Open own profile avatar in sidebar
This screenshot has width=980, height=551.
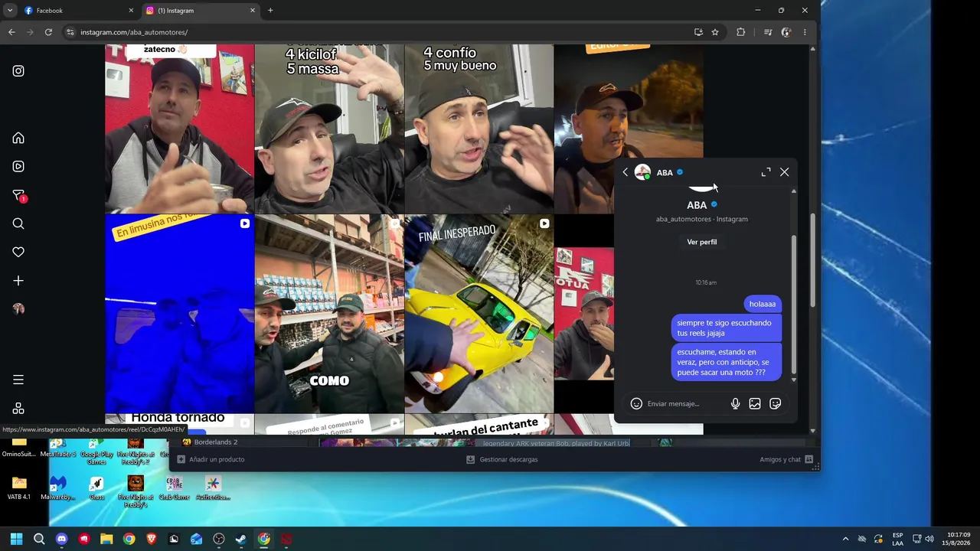(x=18, y=309)
